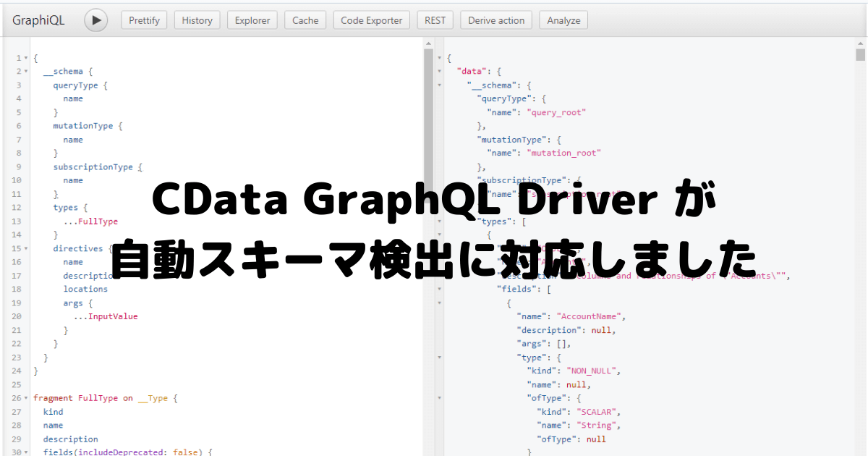Collapse the "type" object in results
This screenshot has width=868, height=456.
tap(439, 358)
